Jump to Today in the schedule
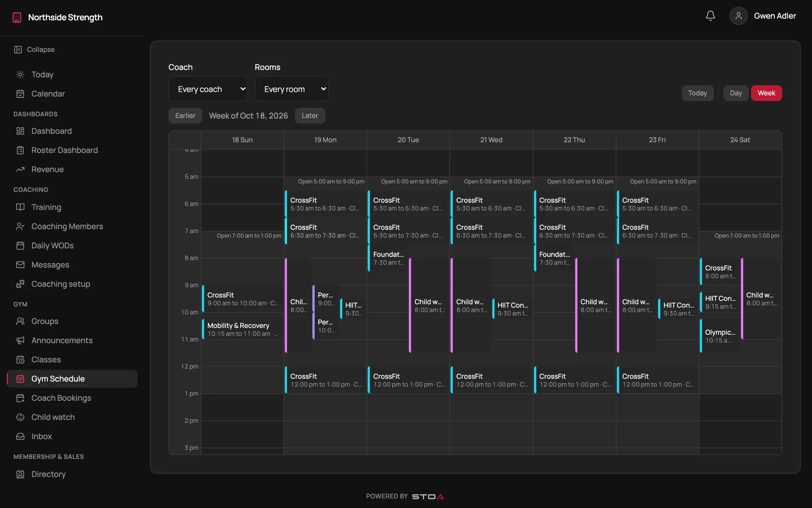Image resolution: width=812 pixels, height=508 pixels. tap(697, 93)
